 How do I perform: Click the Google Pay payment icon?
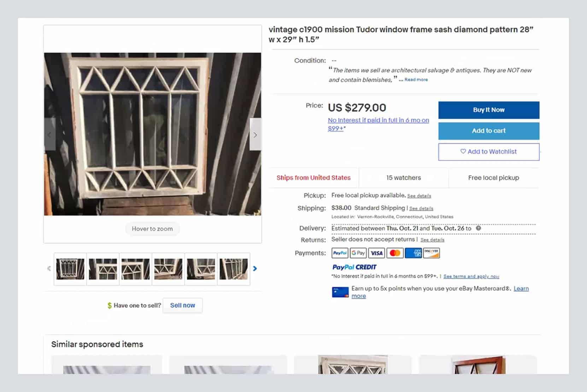click(x=358, y=253)
